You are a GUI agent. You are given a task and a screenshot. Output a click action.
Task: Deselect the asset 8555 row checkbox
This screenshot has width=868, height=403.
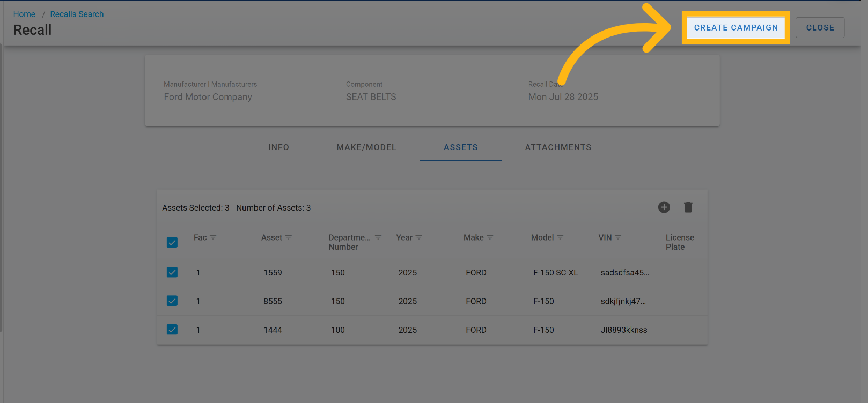coord(172,301)
